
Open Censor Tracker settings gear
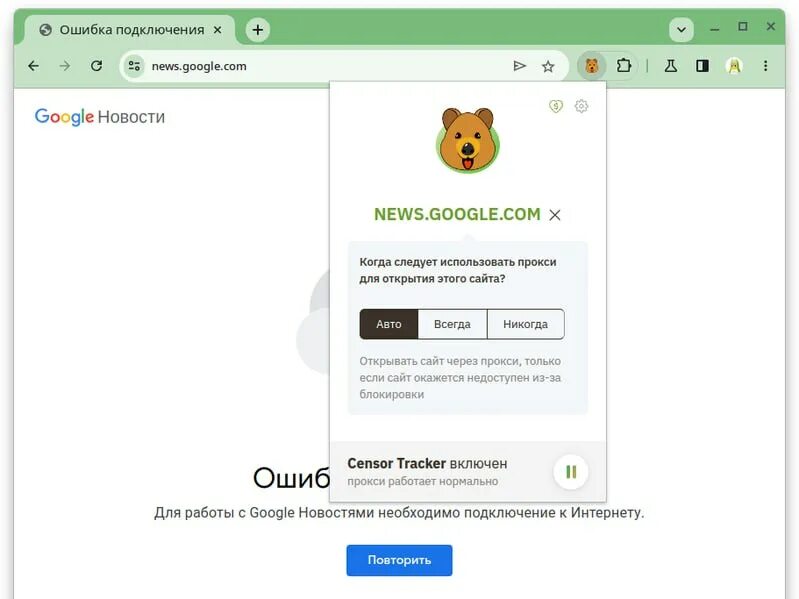coord(581,106)
